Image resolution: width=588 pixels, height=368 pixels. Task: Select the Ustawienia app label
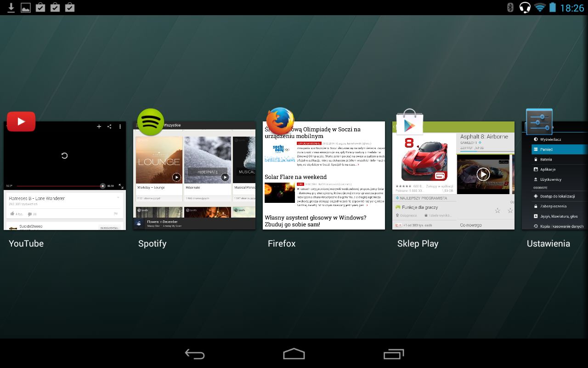click(x=548, y=244)
